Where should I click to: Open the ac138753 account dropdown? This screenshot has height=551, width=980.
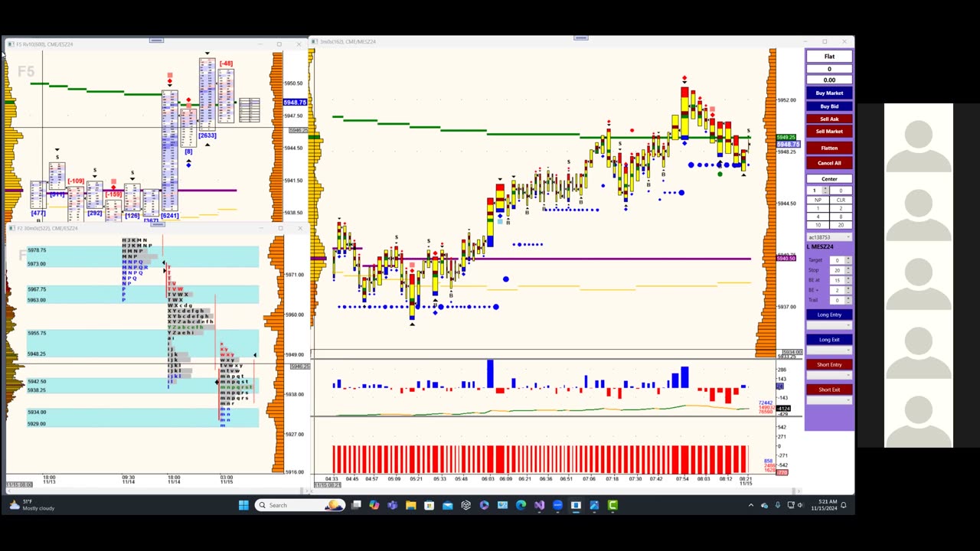coord(829,237)
